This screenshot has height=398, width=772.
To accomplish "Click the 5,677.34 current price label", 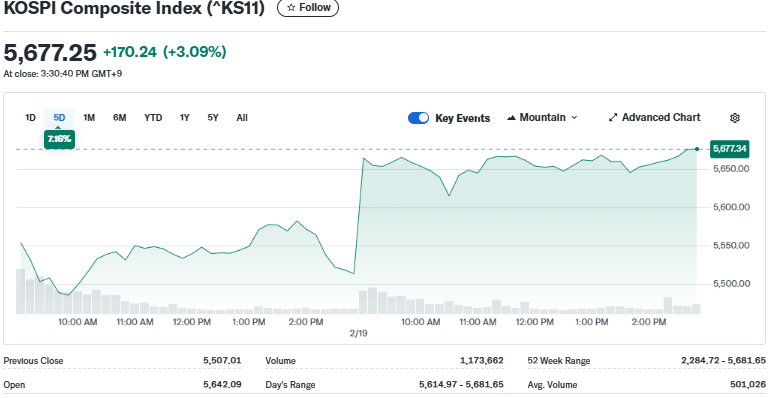I will tap(730, 149).
